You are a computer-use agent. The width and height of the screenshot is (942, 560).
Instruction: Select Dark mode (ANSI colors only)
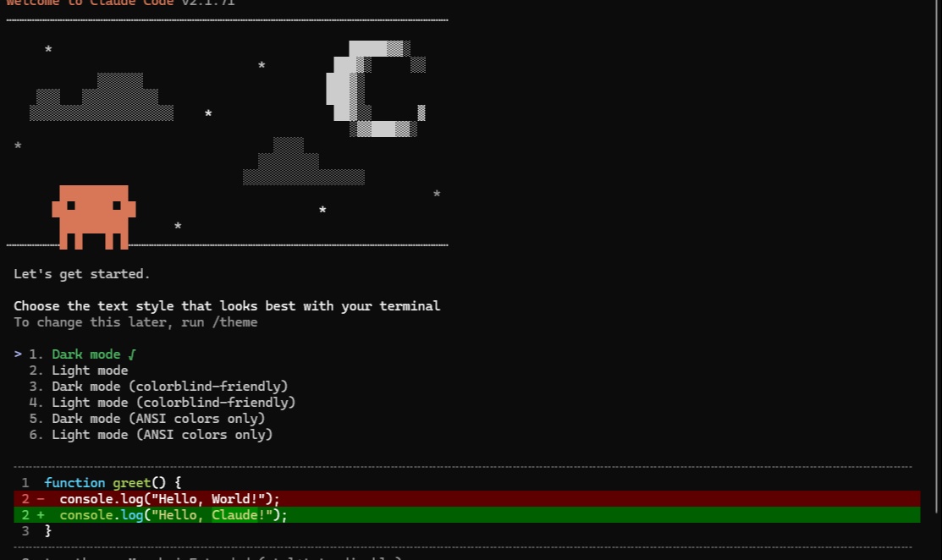point(158,419)
